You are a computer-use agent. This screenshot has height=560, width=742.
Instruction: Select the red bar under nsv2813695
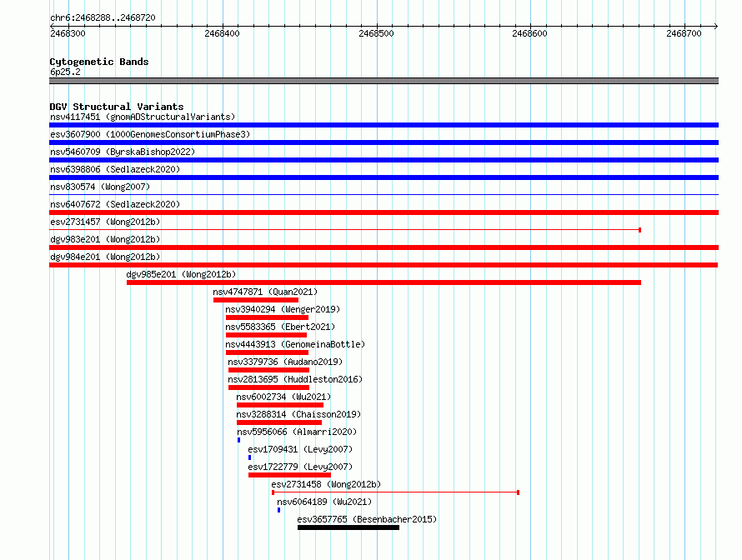(x=268, y=387)
